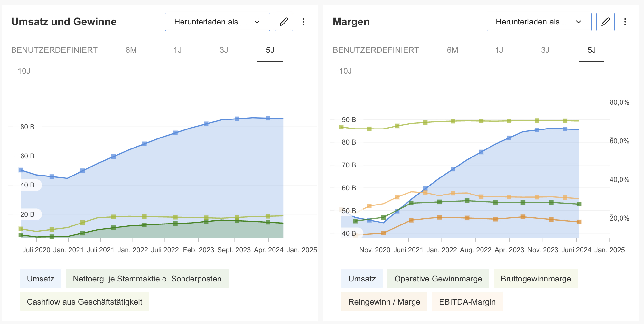Select 3J tab in Umsatz und Gewinne
644x324 pixels.
[224, 50]
